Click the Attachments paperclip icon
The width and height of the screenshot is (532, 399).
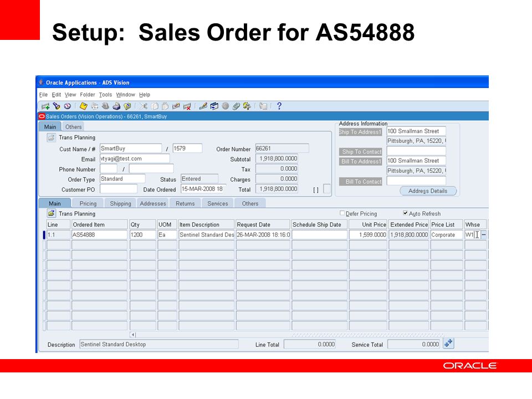click(236, 106)
